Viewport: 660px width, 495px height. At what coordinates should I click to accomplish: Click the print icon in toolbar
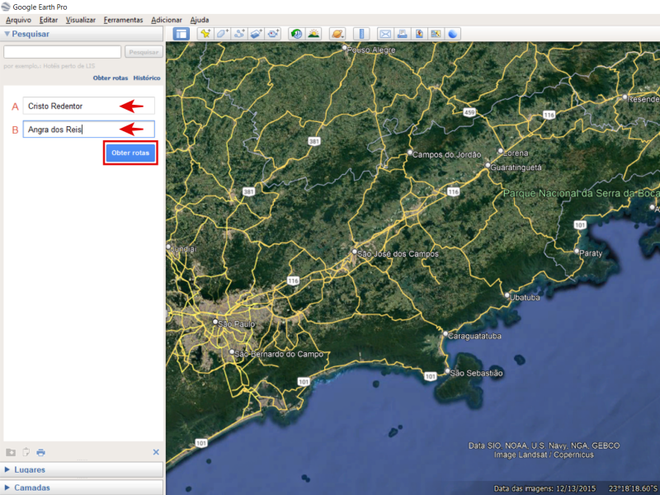pos(402,34)
